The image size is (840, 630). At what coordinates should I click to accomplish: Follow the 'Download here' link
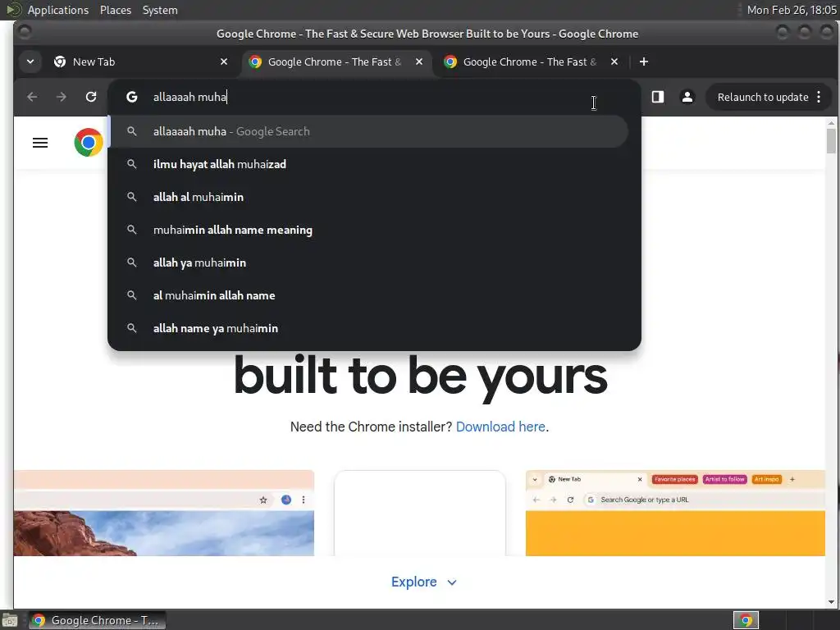coord(500,427)
